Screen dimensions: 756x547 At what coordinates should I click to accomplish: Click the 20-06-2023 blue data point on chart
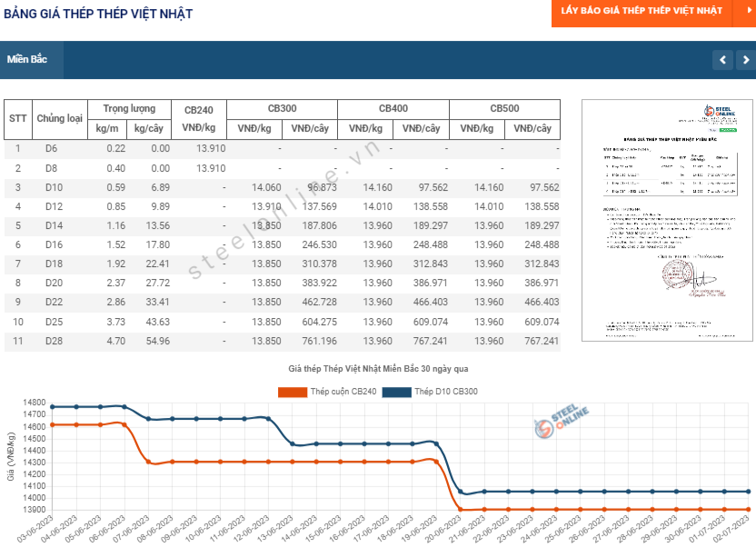pos(460,492)
